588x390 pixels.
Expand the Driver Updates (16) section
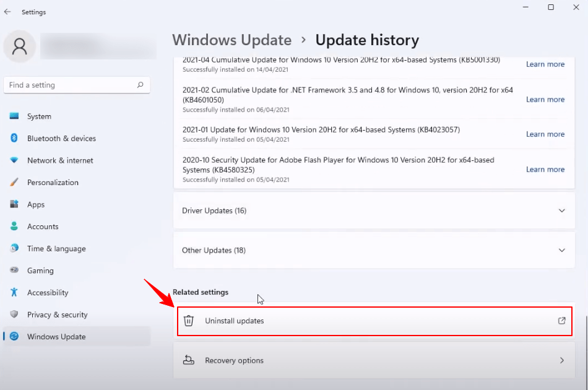[562, 210]
